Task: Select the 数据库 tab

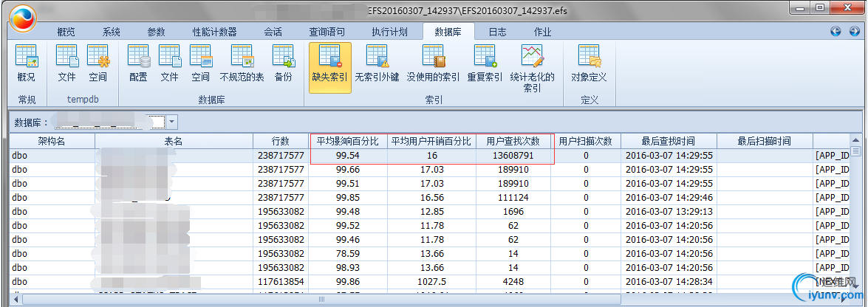Action: [x=447, y=32]
